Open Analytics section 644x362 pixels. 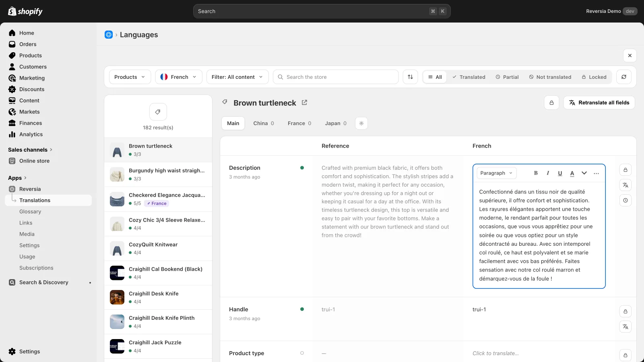[31, 134]
